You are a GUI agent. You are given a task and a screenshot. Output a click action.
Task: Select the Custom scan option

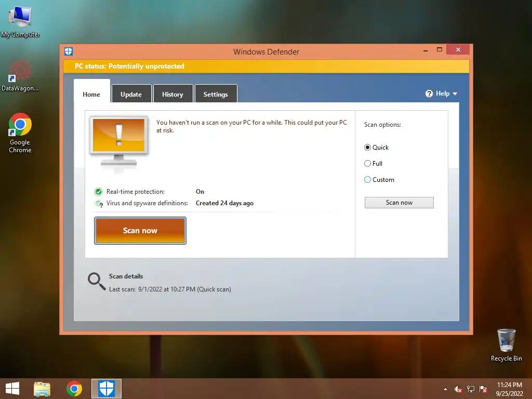click(x=379, y=179)
